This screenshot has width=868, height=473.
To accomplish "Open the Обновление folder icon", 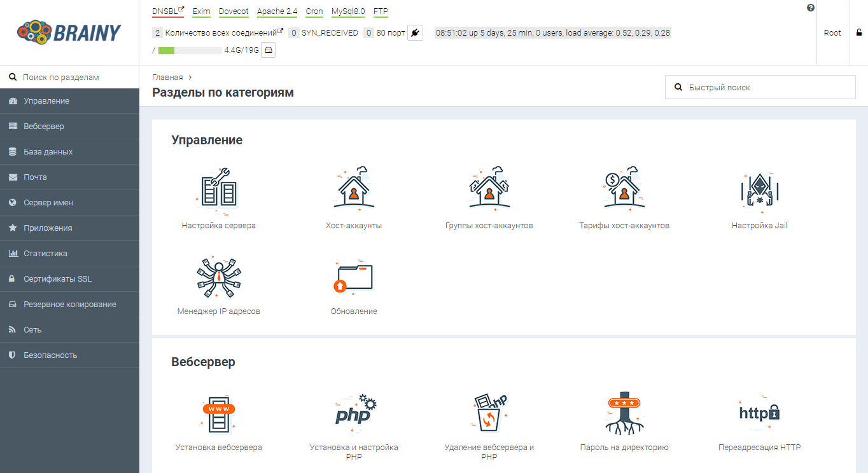I will [x=354, y=277].
